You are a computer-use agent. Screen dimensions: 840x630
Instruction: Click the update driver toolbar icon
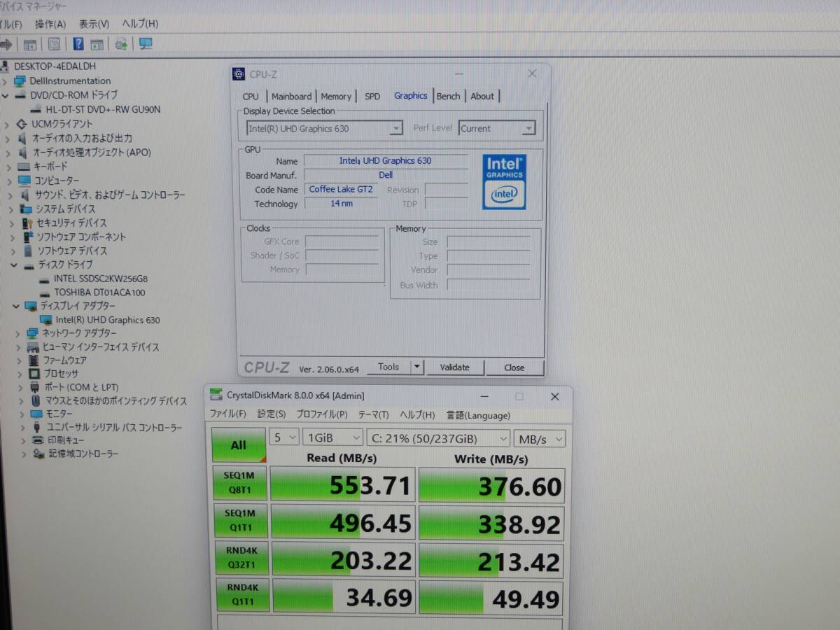(121, 44)
